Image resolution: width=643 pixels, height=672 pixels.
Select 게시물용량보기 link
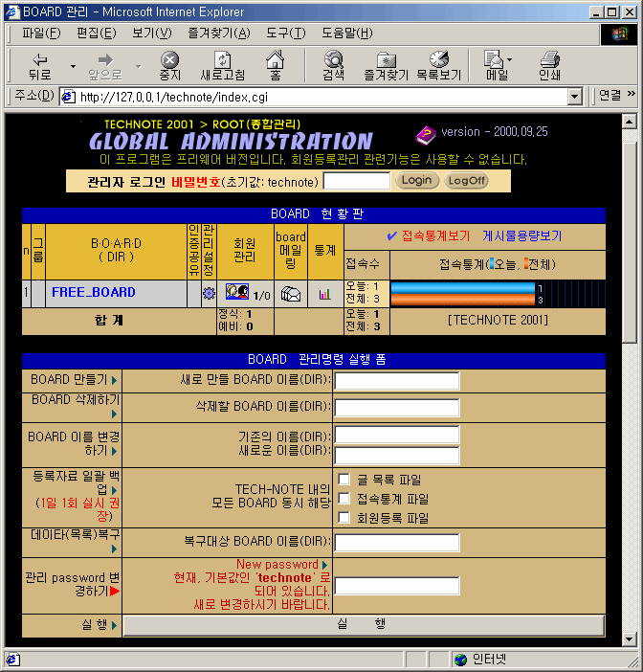[521, 235]
